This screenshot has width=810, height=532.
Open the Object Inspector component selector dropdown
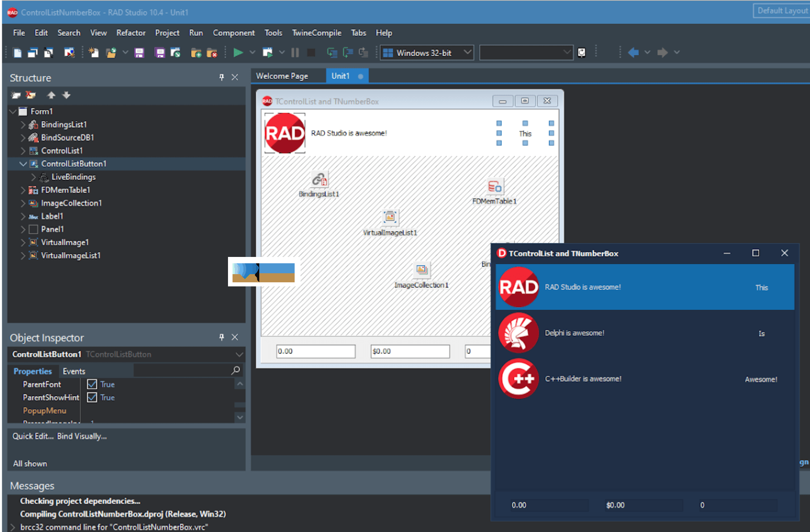click(x=239, y=354)
